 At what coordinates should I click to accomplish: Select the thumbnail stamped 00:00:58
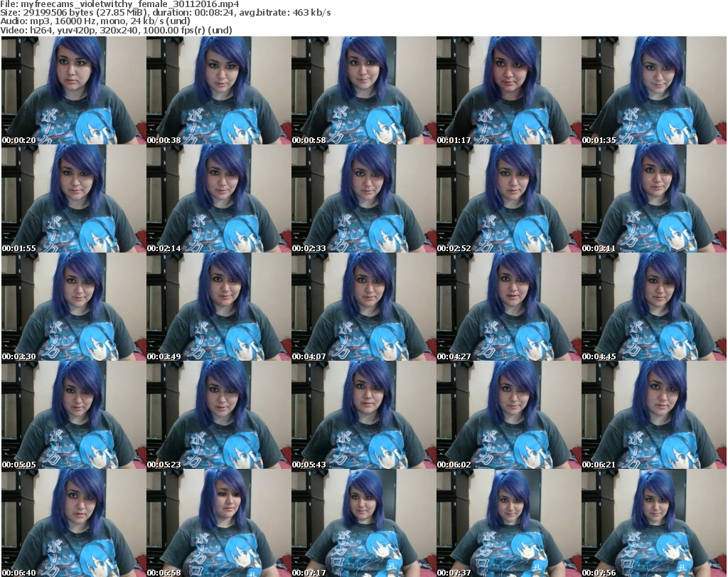(x=363, y=90)
